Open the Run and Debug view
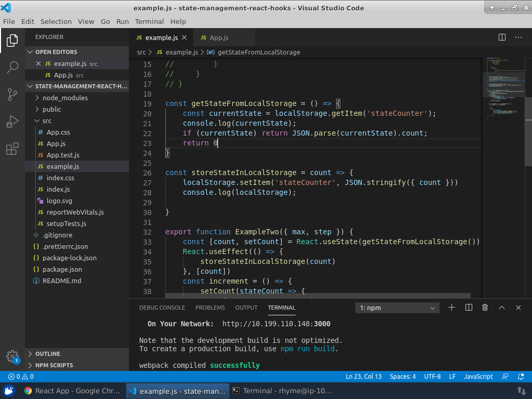Image resolution: width=532 pixels, height=399 pixels. (12, 122)
